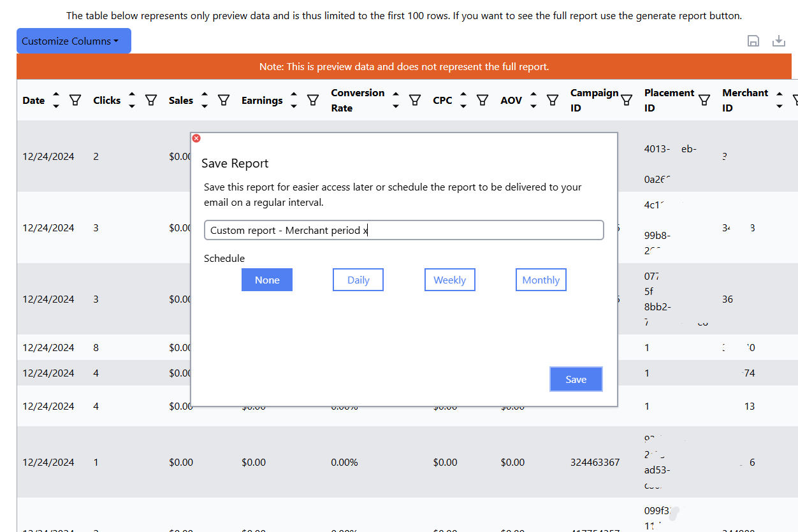Click campaign ID cell 324463367
Screen dimensions: 798x532
[595, 462]
